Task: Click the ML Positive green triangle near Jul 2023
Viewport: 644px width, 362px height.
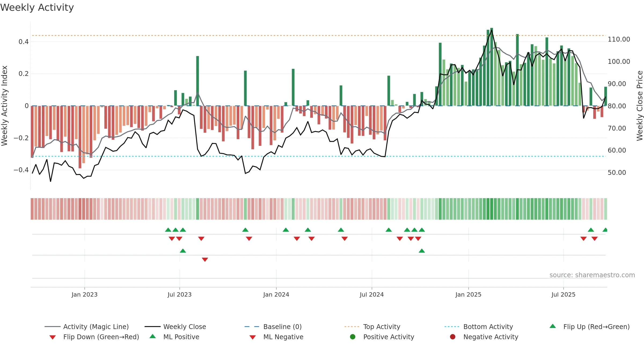Action: click(183, 250)
